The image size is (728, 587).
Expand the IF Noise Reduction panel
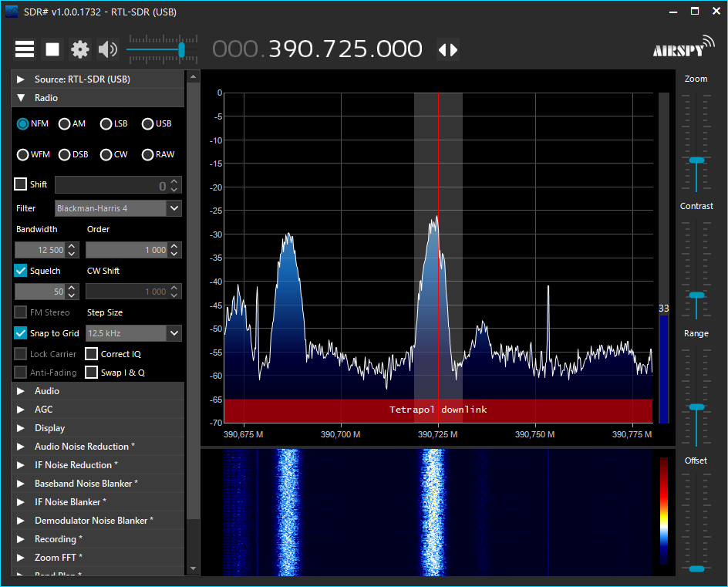[98, 465]
